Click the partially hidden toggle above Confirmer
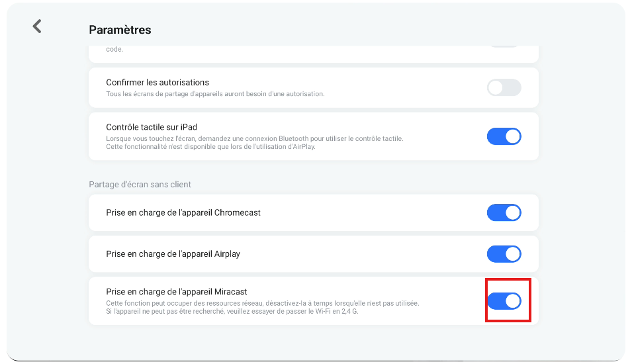632x364 pixels. point(504,46)
